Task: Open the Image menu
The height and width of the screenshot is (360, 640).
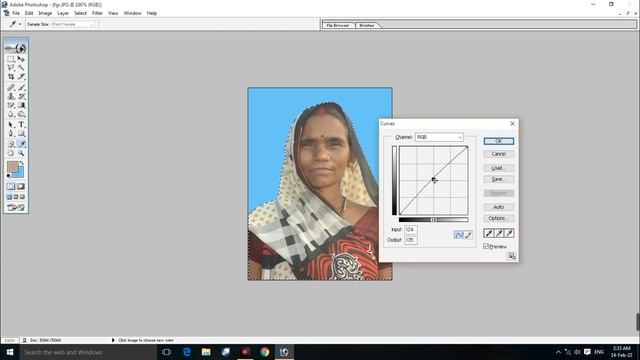Action: (x=45, y=13)
